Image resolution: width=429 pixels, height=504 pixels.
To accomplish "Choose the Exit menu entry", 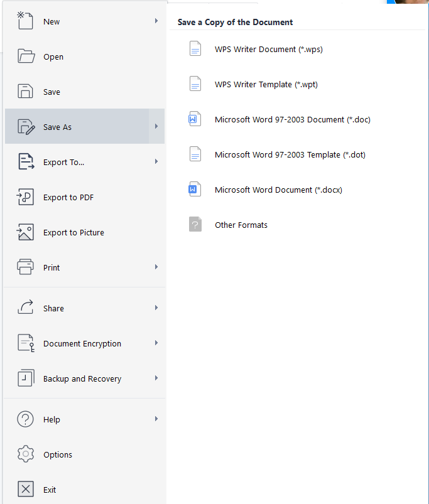I will point(50,490).
